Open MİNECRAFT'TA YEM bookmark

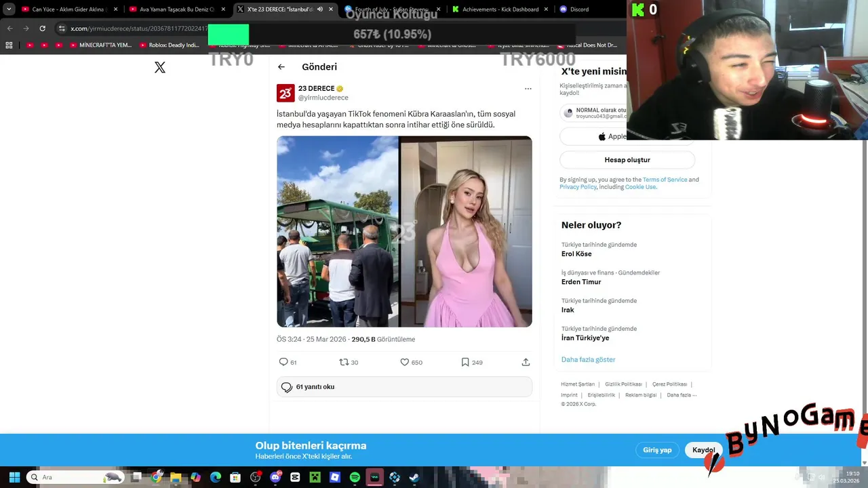100,45
